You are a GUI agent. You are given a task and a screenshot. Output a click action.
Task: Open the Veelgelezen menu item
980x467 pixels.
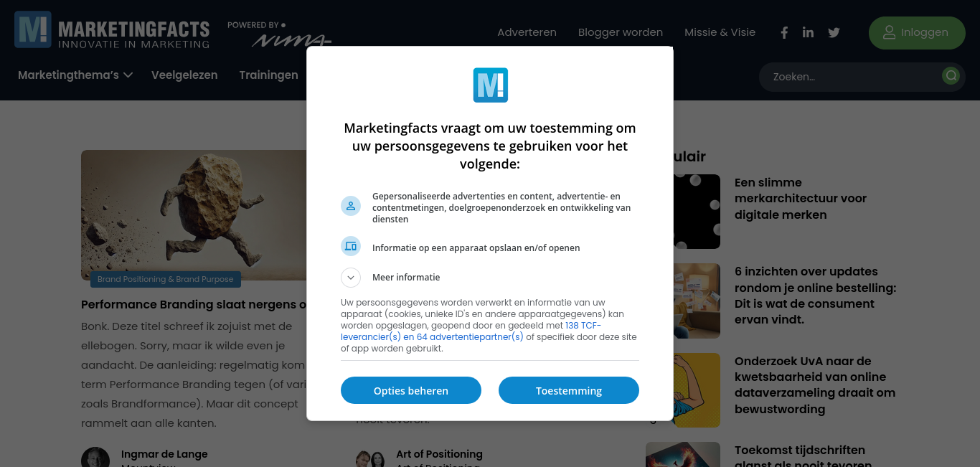[184, 75]
